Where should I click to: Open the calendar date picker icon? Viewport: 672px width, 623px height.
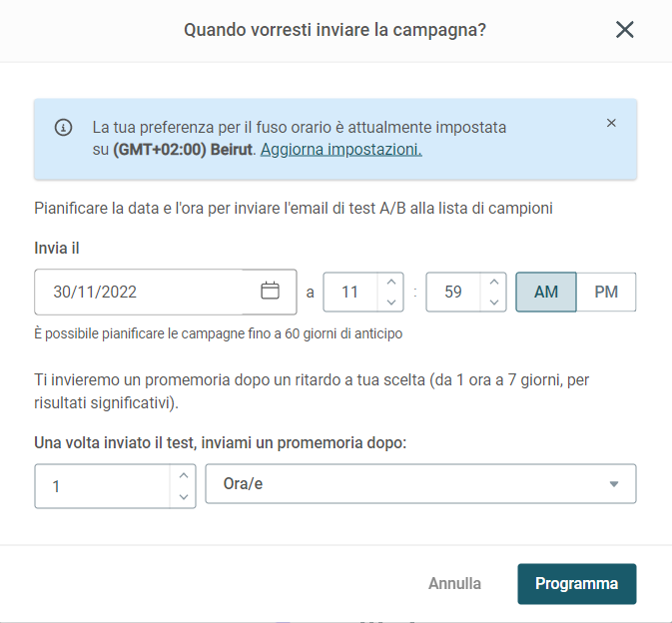tap(270, 291)
